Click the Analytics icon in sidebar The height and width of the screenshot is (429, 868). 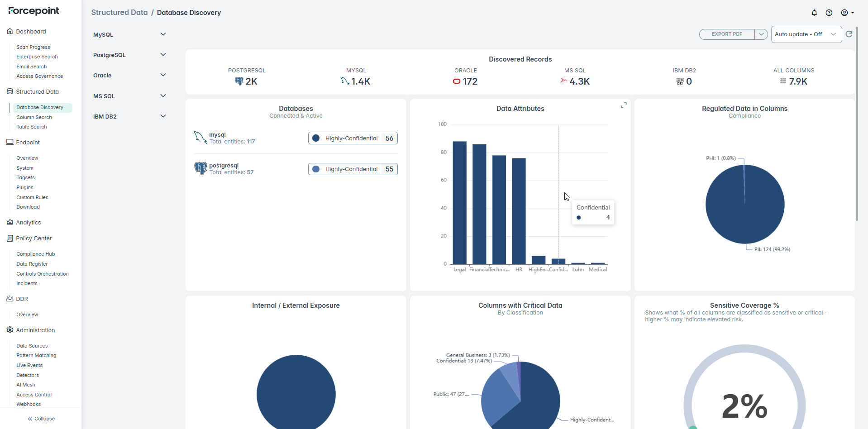(x=10, y=222)
